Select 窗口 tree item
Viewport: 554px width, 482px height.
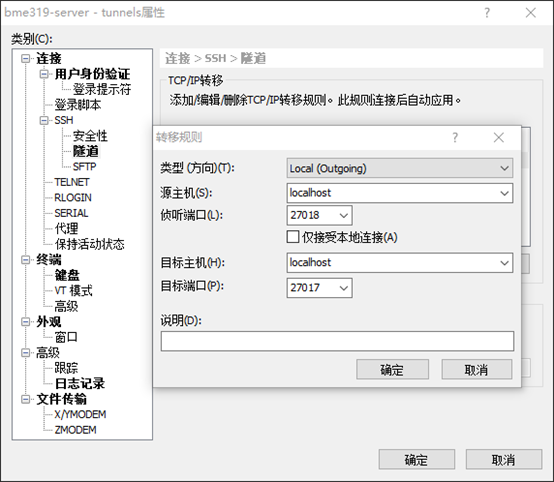coord(66,337)
